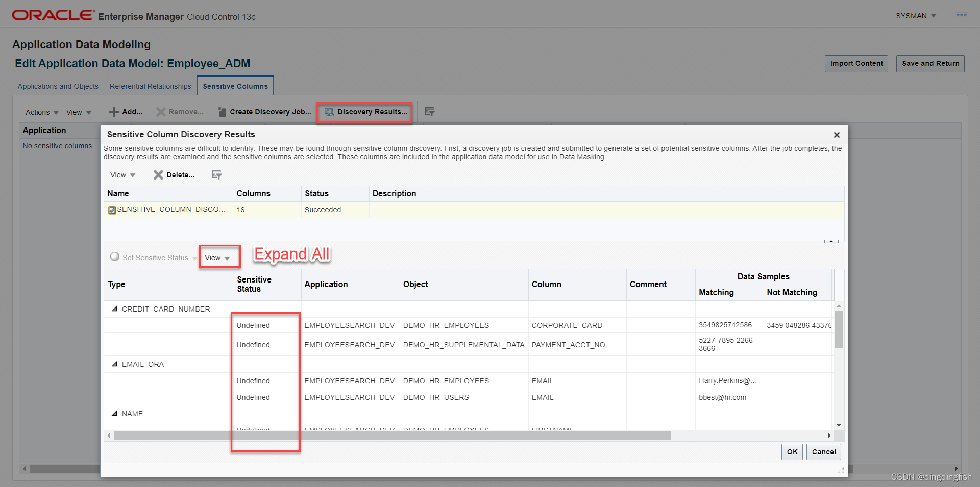Click Delete in discovery results dialog
The height and width of the screenshot is (487, 980).
pyautogui.click(x=174, y=175)
